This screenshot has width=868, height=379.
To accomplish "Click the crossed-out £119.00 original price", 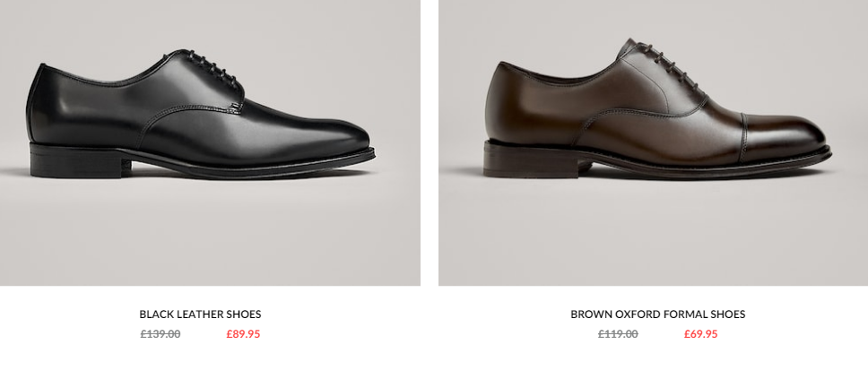I will tap(618, 333).
